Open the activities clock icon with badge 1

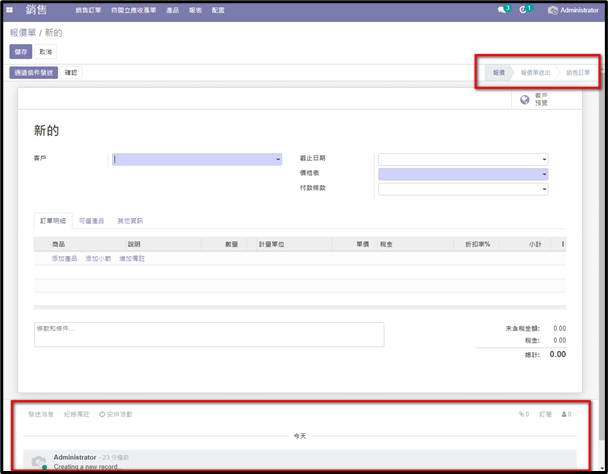(523, 10)
